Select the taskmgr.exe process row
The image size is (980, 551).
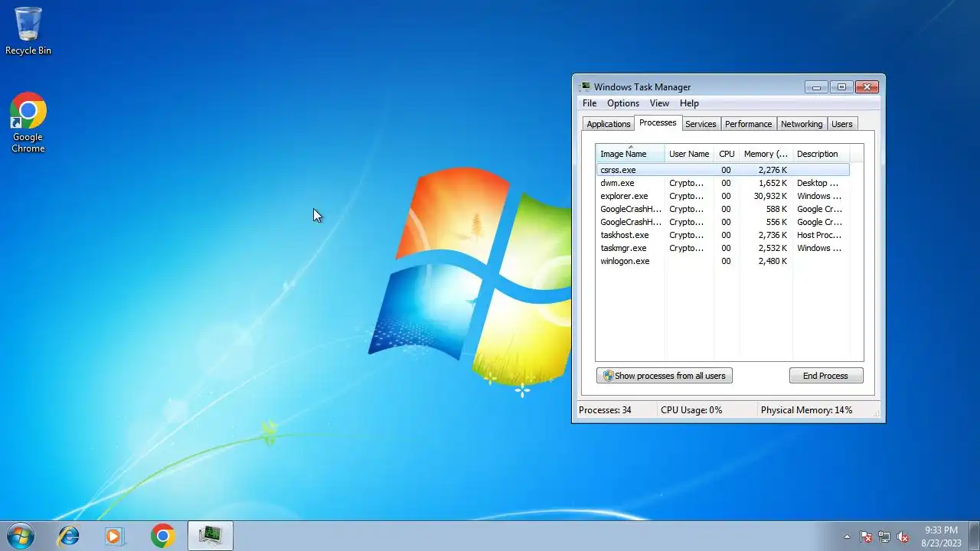tap(723, 248)
